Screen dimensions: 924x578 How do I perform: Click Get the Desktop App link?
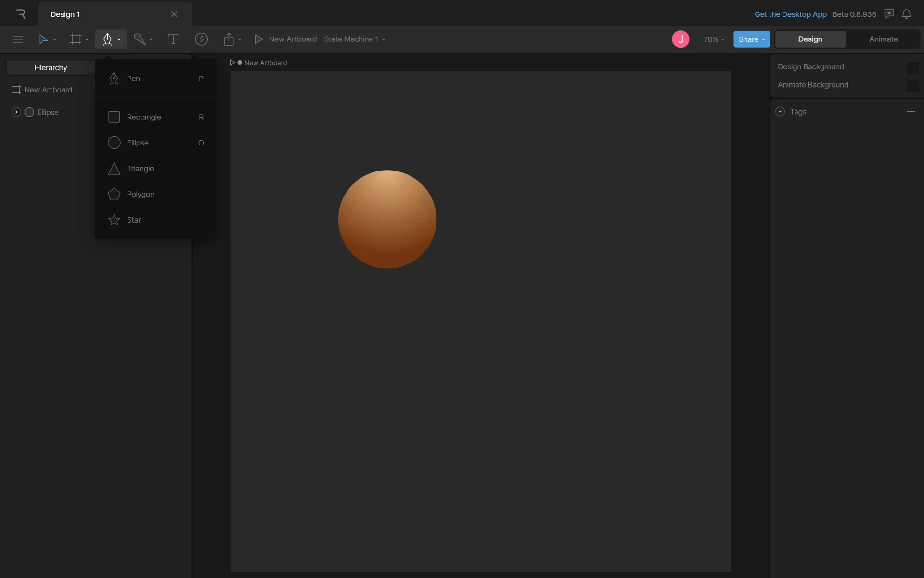790,14
